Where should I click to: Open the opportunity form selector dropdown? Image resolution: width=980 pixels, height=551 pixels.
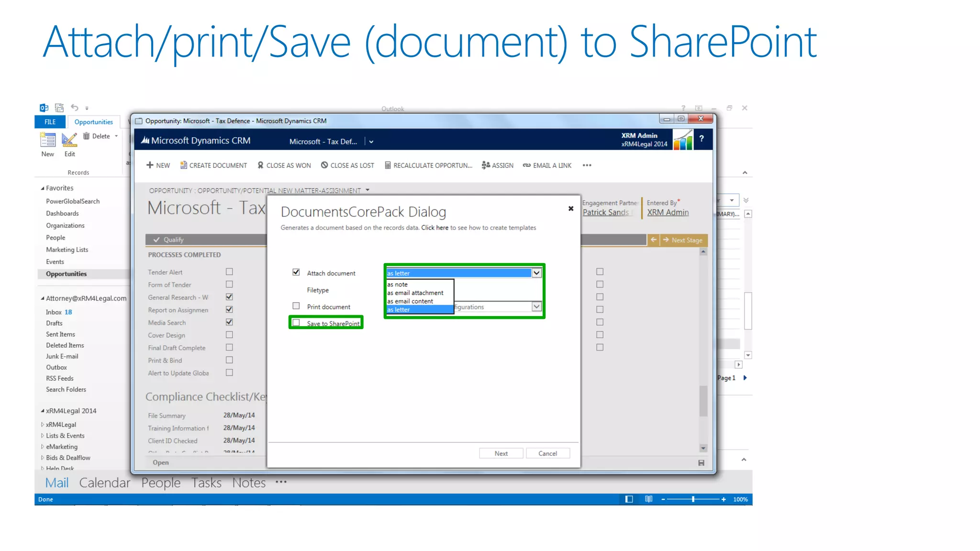point(367,190)
